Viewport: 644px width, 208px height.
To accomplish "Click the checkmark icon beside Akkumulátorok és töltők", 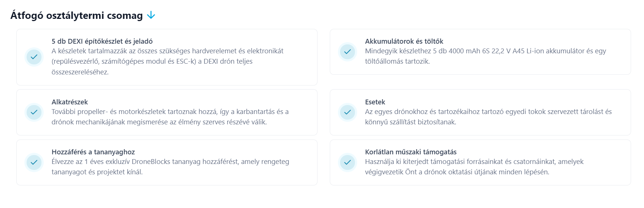I will pyautogui.click(x=348, y=52).
